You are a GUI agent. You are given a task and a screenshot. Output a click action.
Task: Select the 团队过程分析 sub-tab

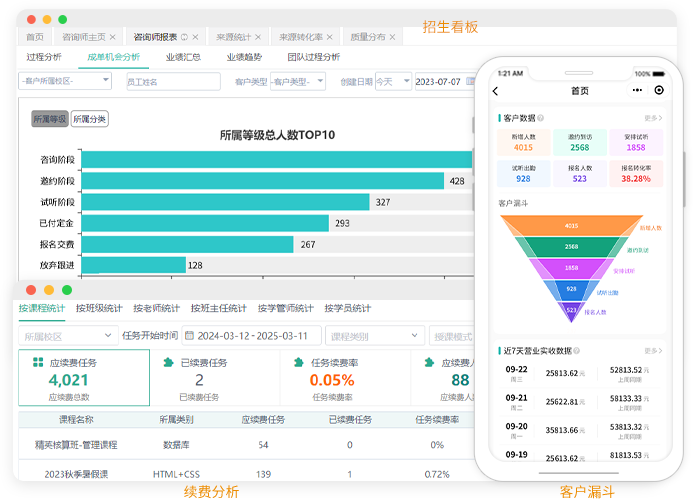click(x=313, y=57)
